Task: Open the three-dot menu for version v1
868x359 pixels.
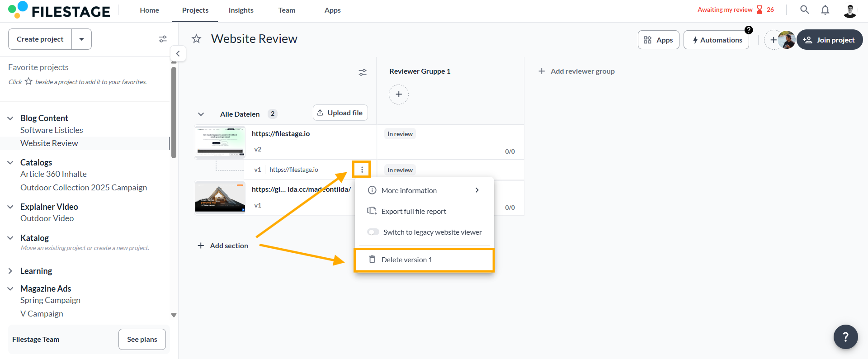Action: click(362, 170)
